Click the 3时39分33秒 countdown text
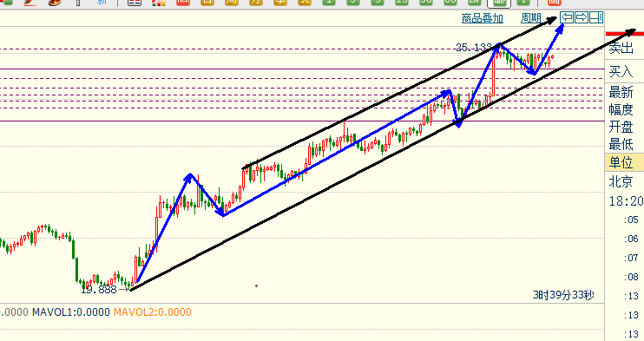 (x=563, y=295)
